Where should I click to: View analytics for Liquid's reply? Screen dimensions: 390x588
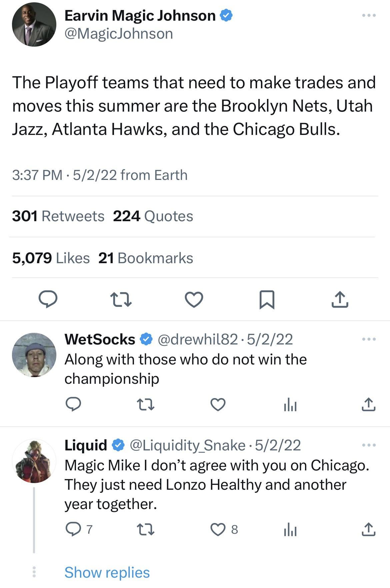point(290,529)
